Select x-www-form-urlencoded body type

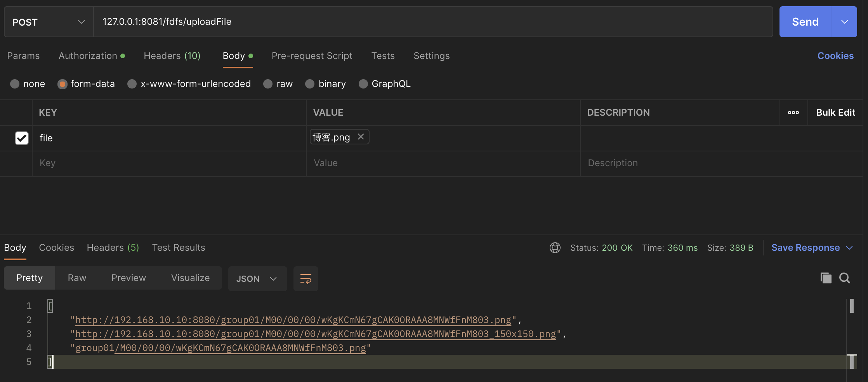pyautogui.click(x=132, y=84)
